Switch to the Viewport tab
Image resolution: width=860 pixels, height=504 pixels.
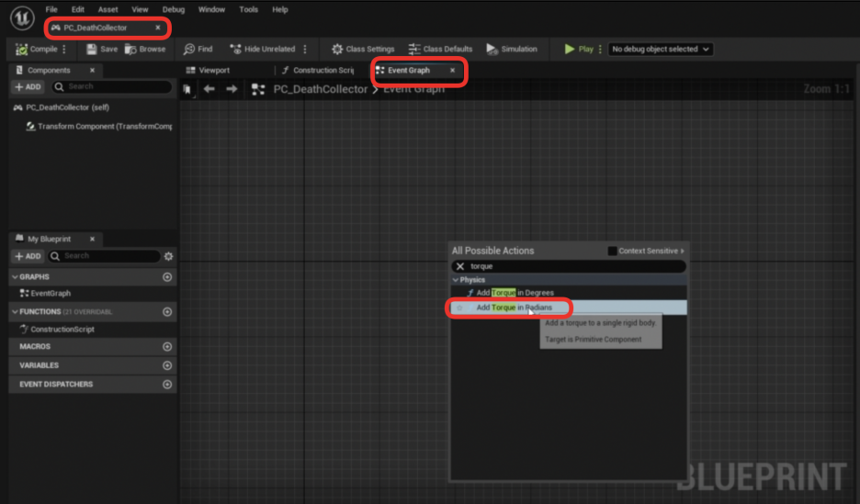208,70
